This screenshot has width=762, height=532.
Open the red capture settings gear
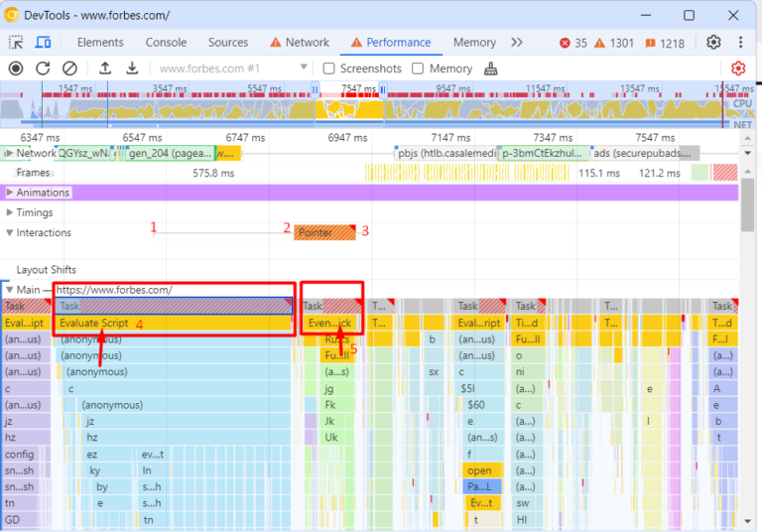[737, 68]
